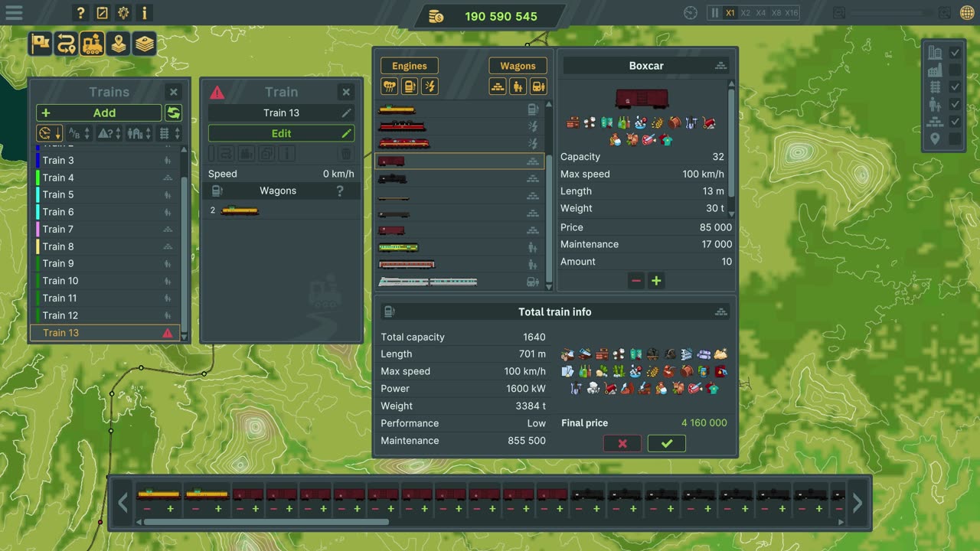Click zoom in magnifier icon
Viewport: 980px width, 551px height.
[x=945, y=13]
